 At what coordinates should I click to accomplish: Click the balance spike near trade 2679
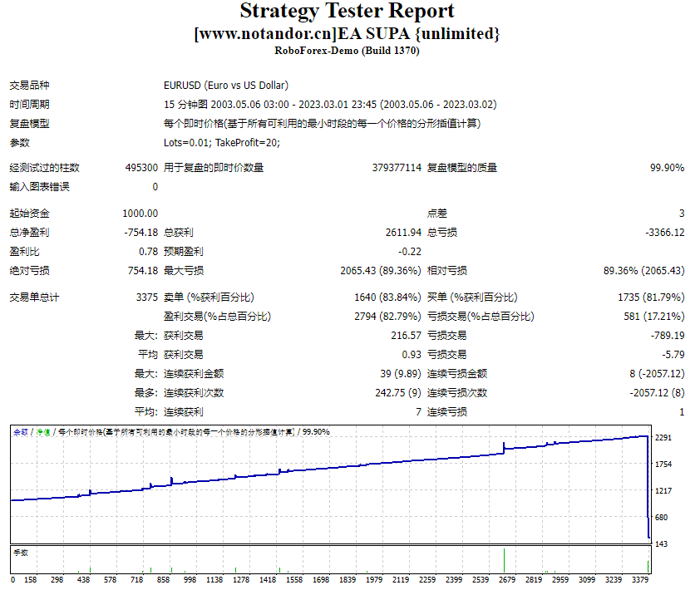tap(504, 447)
